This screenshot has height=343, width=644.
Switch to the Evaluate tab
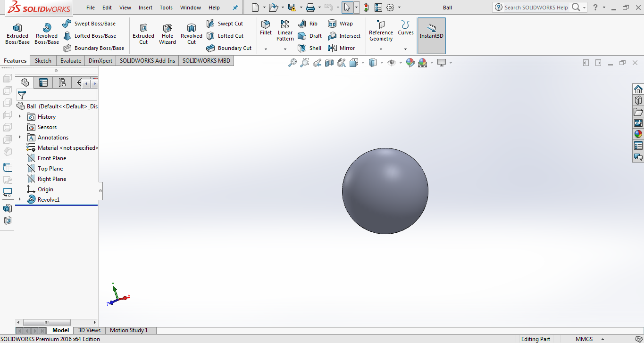[71, 60]
